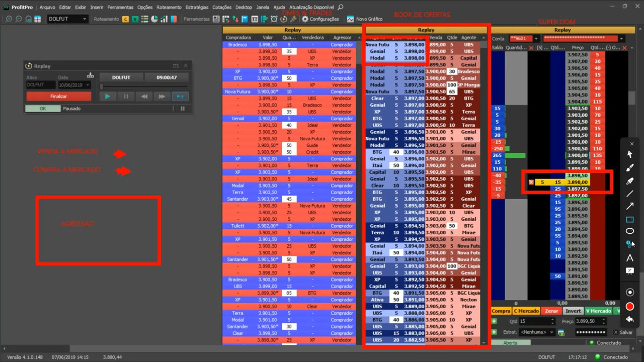The width and height of the screenshot is (644, 362).
Task: Open the gavel tool icon in toolbar
Action: 292,19
